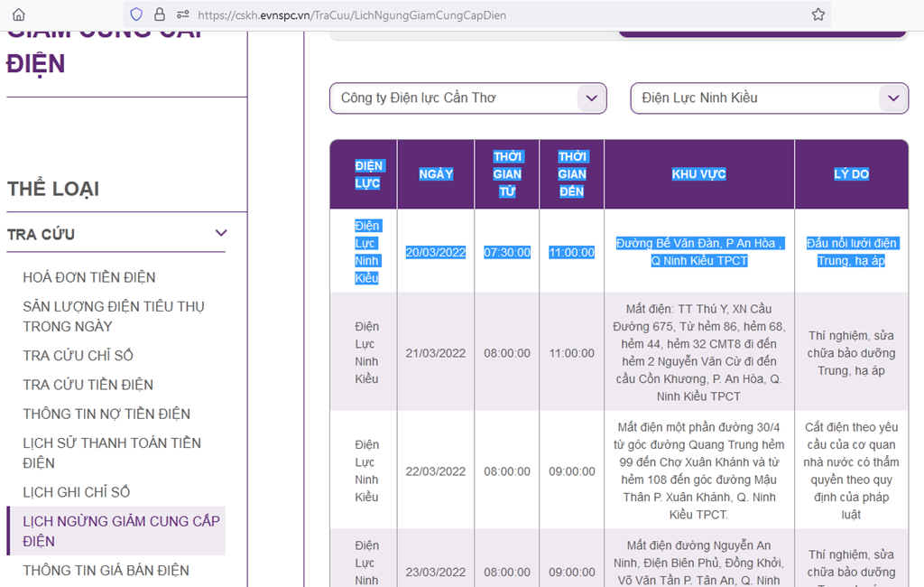Viewport: 924px width, 587px height.
Task: Open the Công ty Điện lực Cần Thơ dropdown
Action: click(x=467, y=98)
